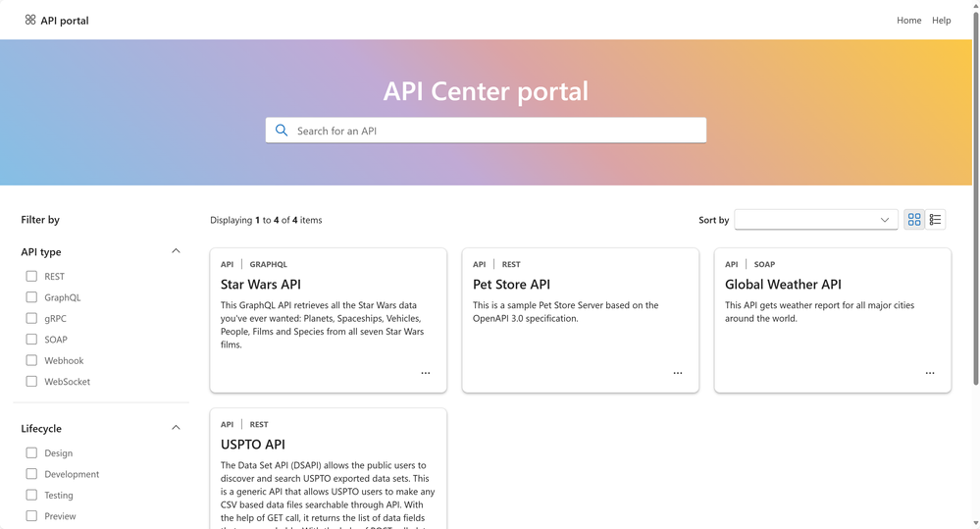Switch to grid card view
The image size is (980, 529).
[x=914, y=220]
